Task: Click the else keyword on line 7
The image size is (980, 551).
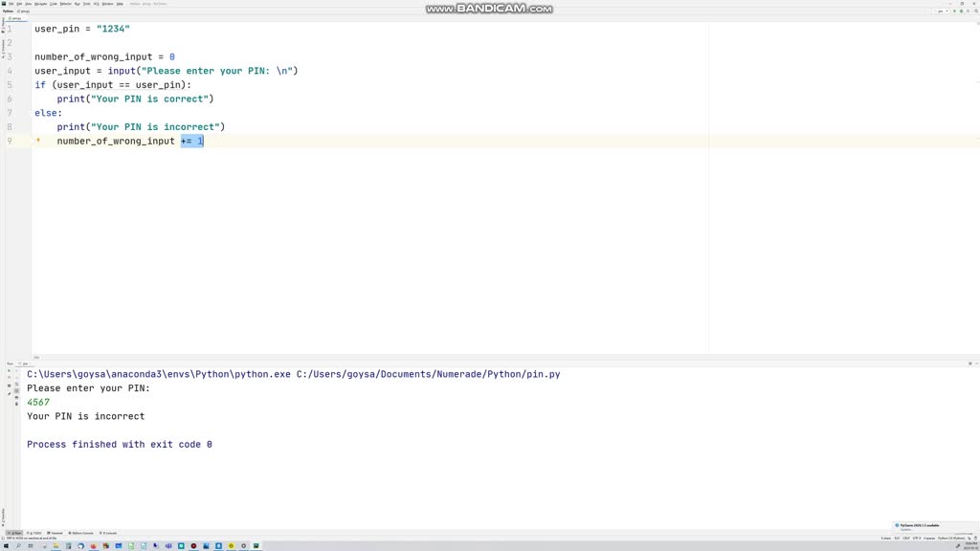Action: (x=46, y=113)
